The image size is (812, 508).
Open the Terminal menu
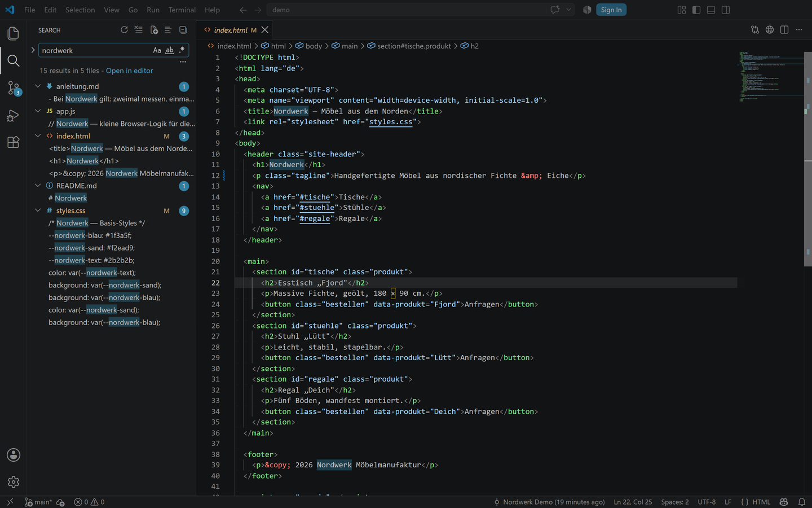click(x=182, y=10)
